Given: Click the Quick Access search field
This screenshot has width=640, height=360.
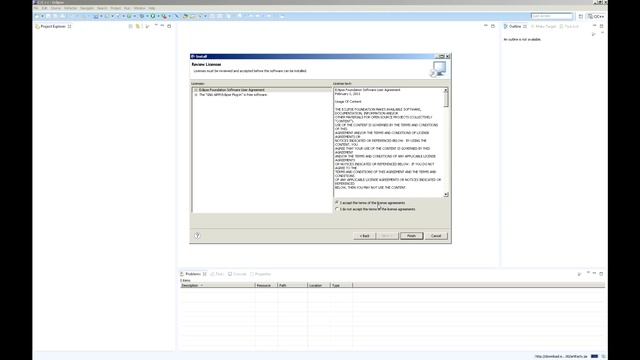Looking at the screenshot, I should pos(552,16).
